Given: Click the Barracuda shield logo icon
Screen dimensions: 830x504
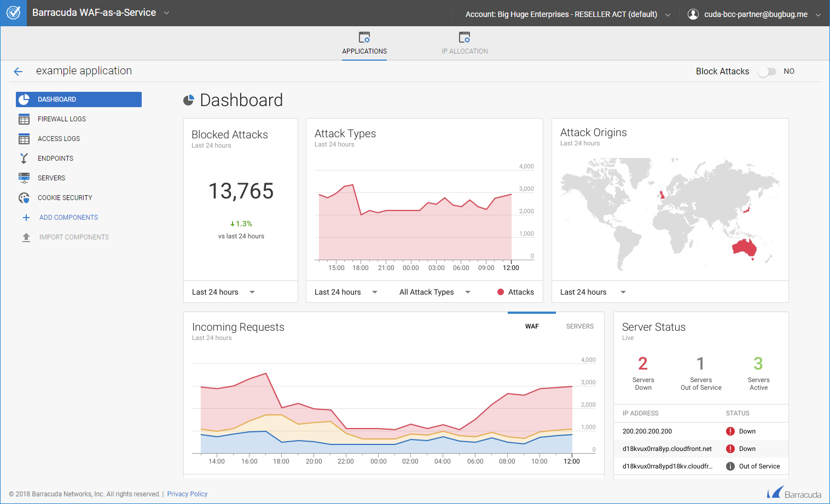Looking at the screenshot, I should point(13,13).
